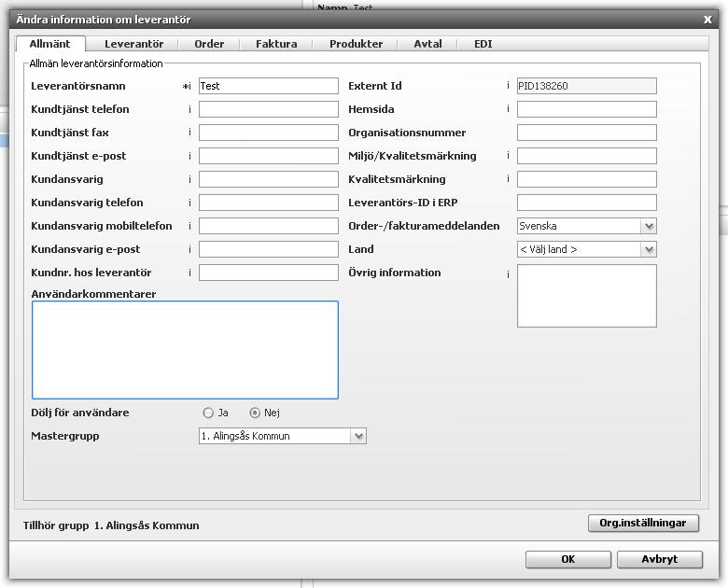Focus the Leverantörsnamn input field
The image size is (728, 588).
pos(269,86)
